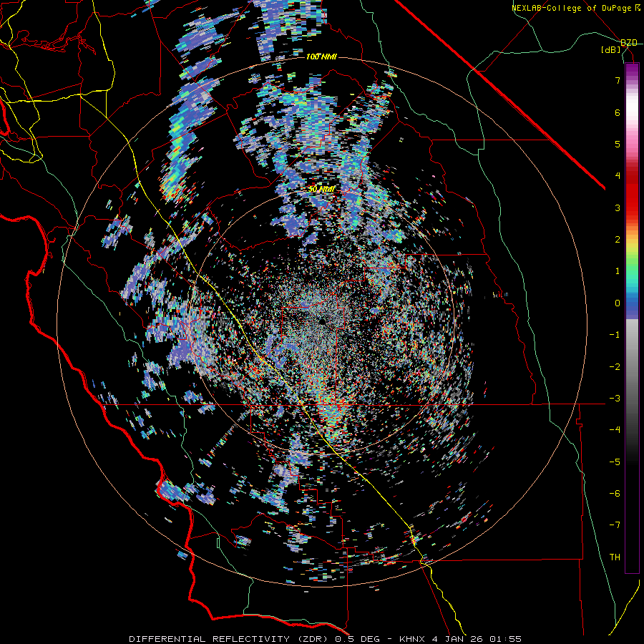The image size is (644, 644).
Task: Click the -1 dB scale value
Action: pyautogui.click(x=615, y=335)
